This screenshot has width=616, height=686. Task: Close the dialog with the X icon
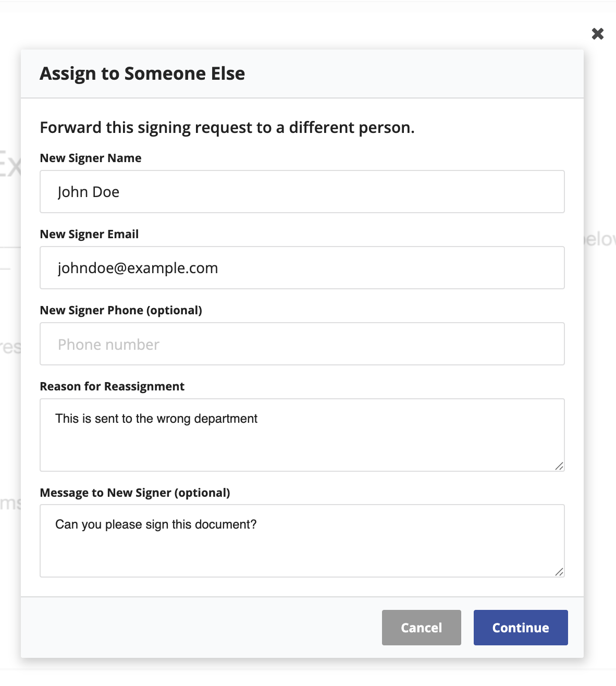(598, 34)
